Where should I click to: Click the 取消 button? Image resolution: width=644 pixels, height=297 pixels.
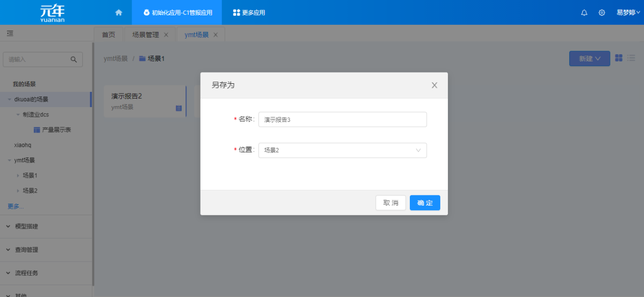391,203
